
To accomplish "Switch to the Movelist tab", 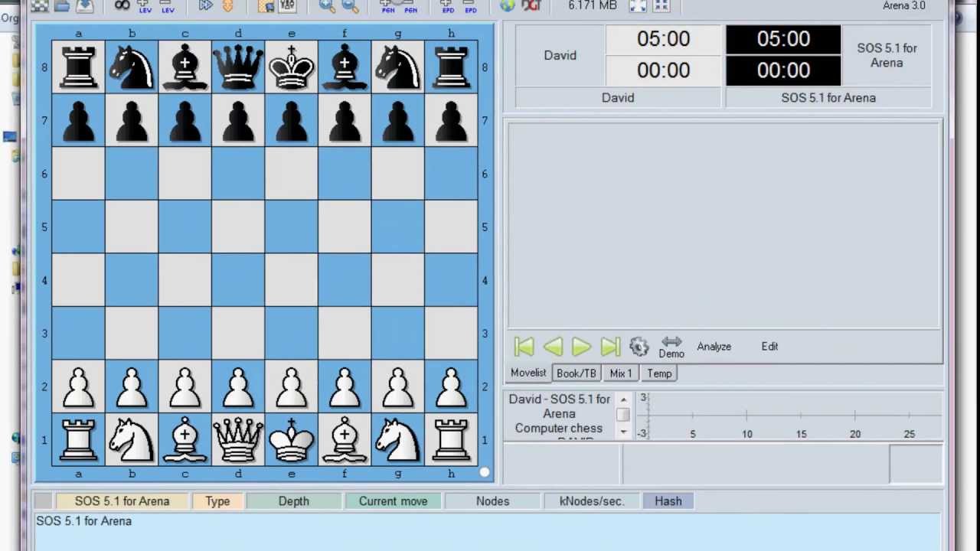I will coord(528,373).
